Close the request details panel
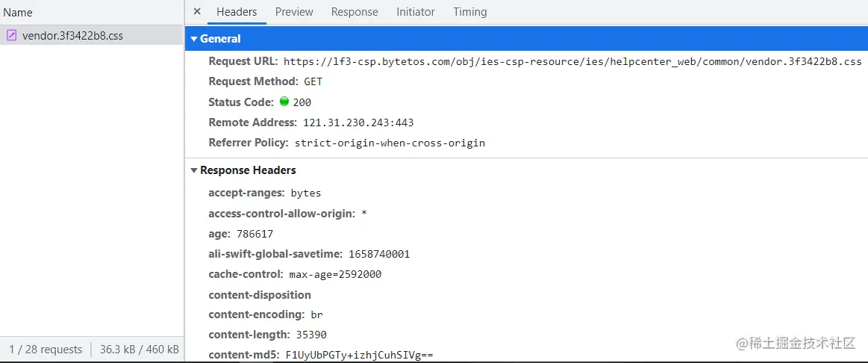This screenshot has height=363, width=868. [197, 11]
